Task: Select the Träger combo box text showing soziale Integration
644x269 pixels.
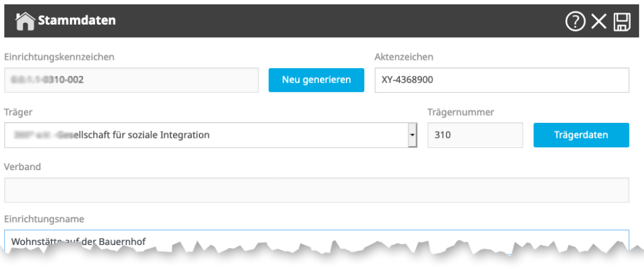Action: point(208,135)
